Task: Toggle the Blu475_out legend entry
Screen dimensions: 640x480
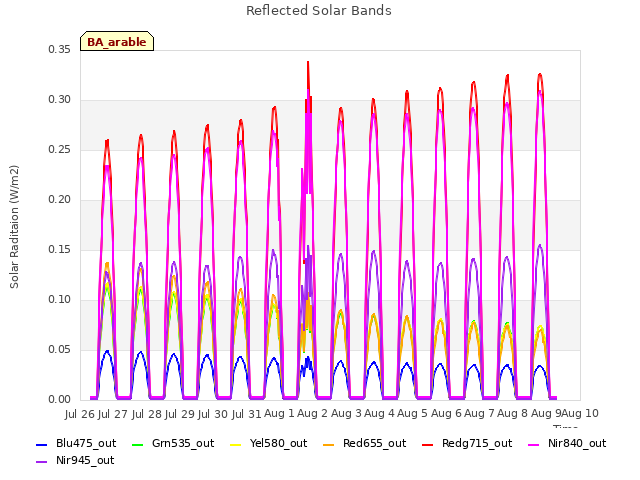Action: [76, 444]
